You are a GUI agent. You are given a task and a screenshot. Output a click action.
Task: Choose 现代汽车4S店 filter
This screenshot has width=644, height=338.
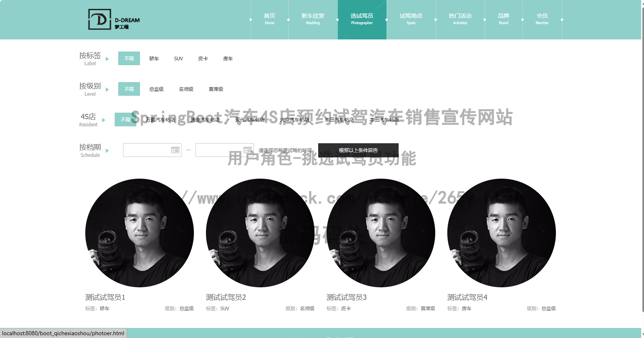[x=250, y=120]
